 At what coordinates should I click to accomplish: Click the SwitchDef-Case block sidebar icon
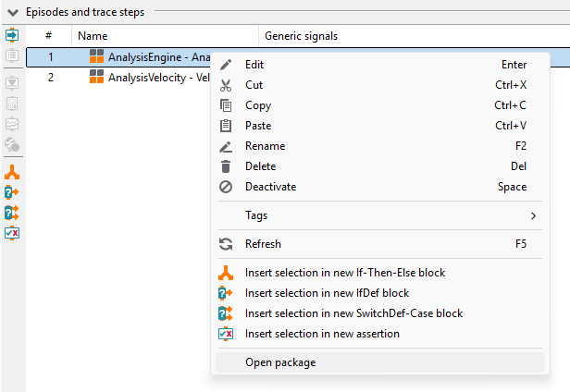(12, 213)
